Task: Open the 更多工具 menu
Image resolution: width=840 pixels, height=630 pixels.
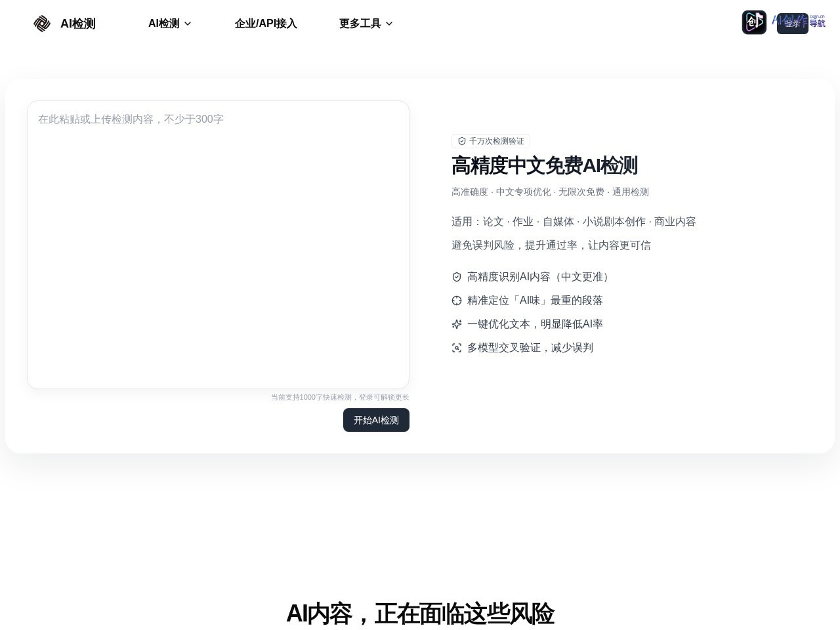Action: tap(366, 24)
